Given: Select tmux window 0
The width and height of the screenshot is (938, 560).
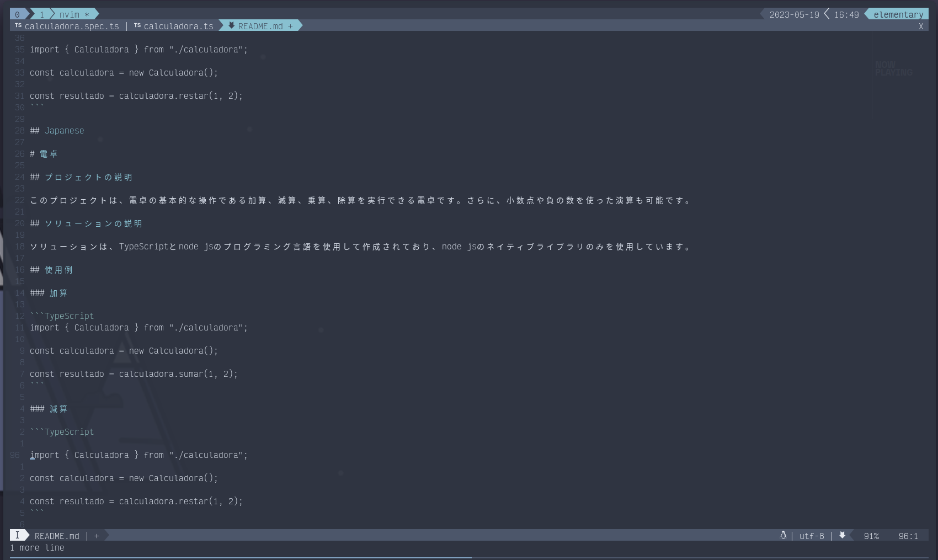Looking at the screenshot, I should pyautogui.click(x=17, y=14).
